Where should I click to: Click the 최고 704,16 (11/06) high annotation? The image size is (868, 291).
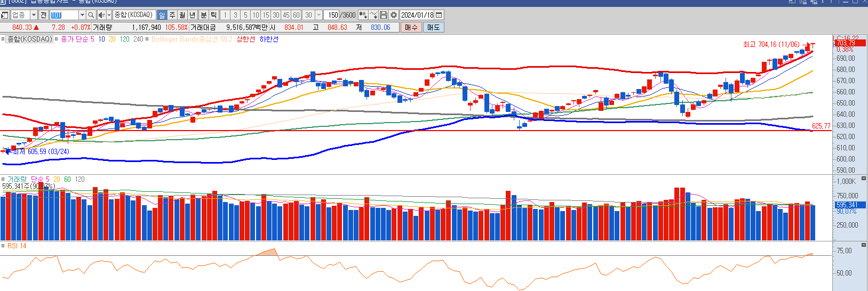pyautogui.click(x=771, y=44)
